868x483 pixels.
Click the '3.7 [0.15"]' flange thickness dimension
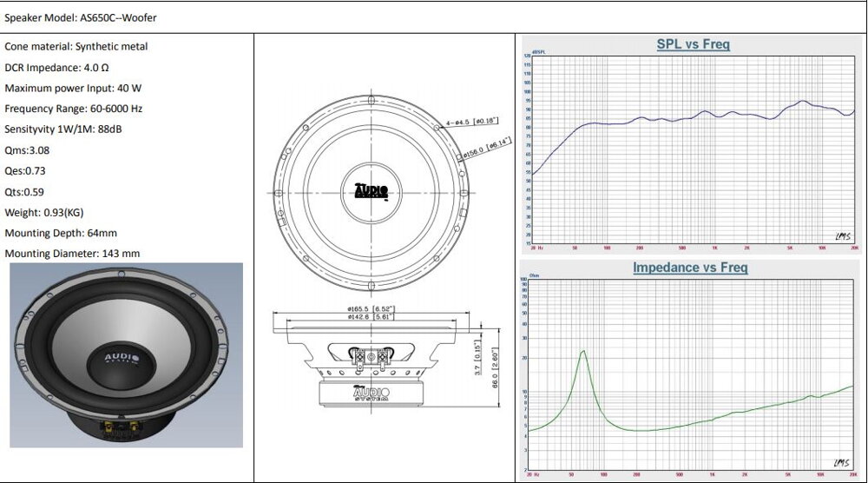(x=477, y=357)
